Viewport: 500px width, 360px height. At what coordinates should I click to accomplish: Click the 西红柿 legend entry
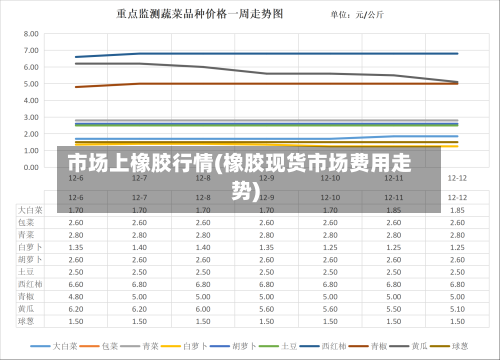coord(323,346)
